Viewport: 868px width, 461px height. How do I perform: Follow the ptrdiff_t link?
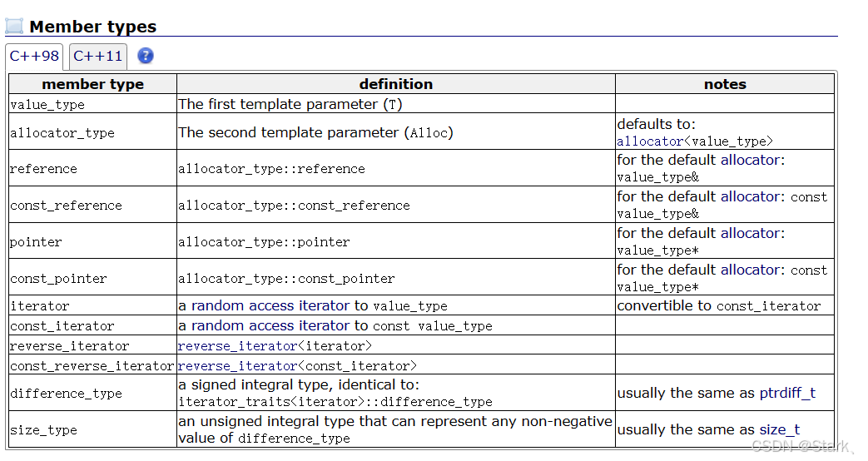pyautogui.click(x=787, y=393)
